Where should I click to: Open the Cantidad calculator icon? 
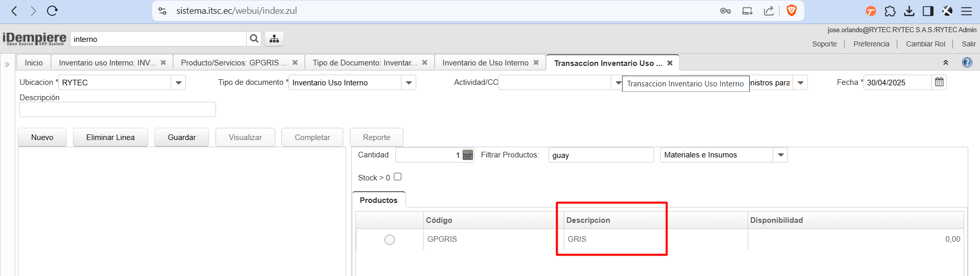(x=468, y=155)
